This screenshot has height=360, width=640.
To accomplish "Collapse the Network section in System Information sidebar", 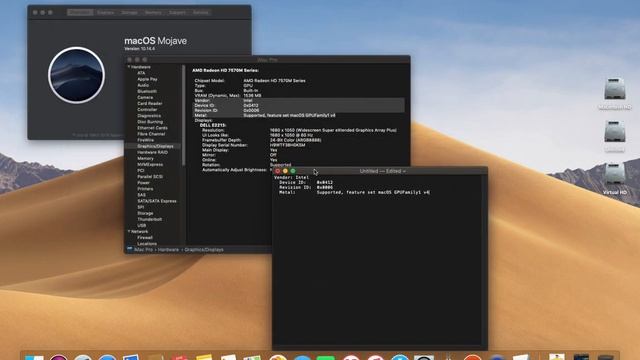I will pyautogui.click(x=129, y=231).
